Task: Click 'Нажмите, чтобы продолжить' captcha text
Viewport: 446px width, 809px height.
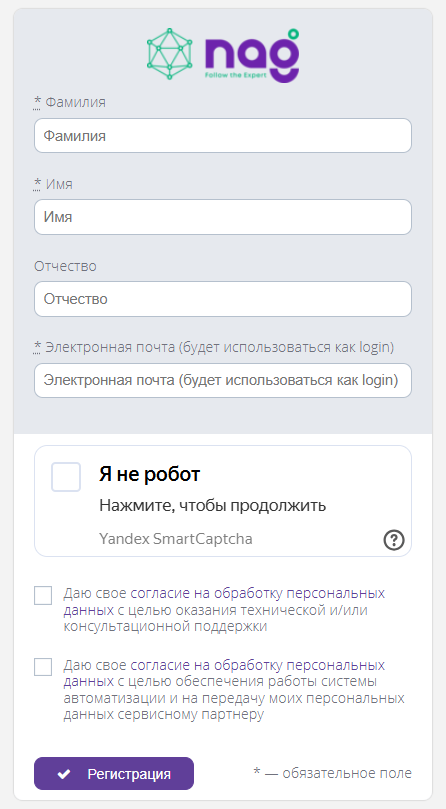Action: (213, 505)
